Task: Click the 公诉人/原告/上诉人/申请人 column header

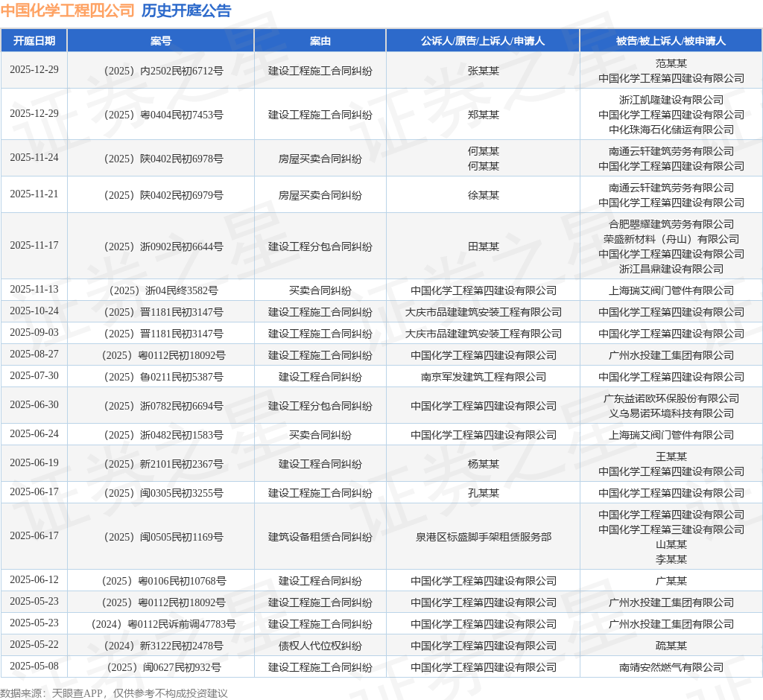Action: [483, 41]
